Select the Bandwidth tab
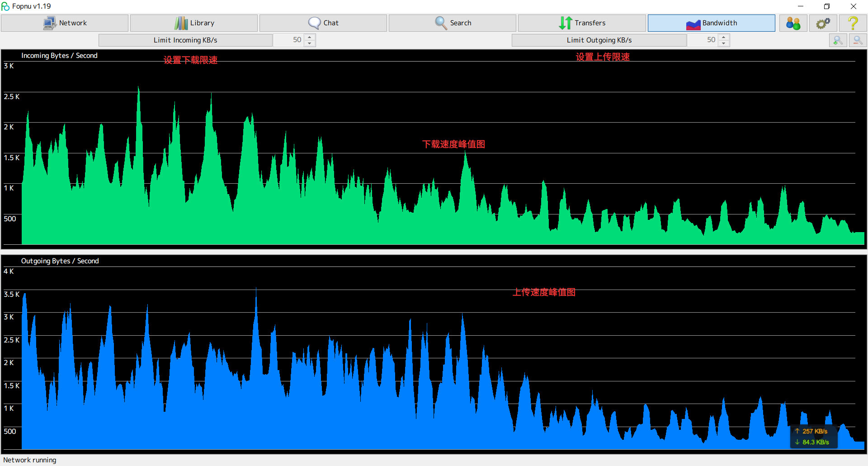868x466 pixels. [x=711, y=23]
